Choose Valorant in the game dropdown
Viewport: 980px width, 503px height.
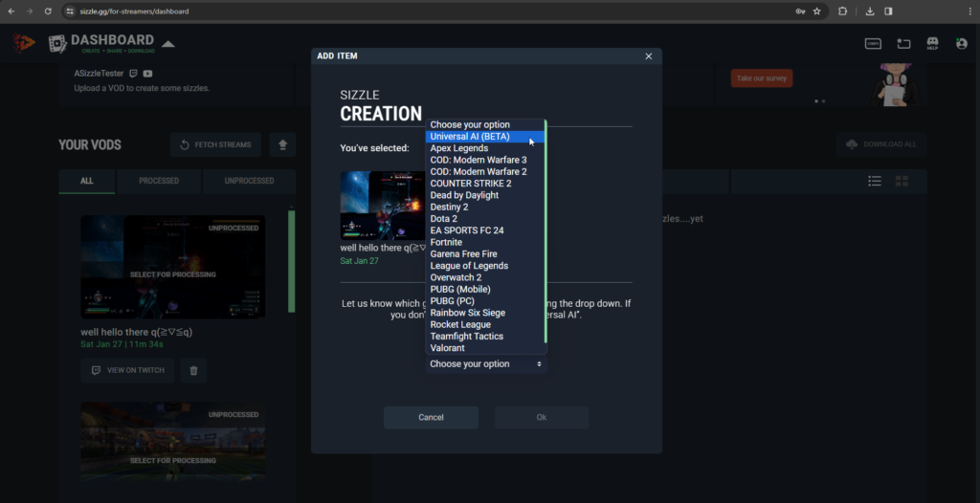[447, 348]
